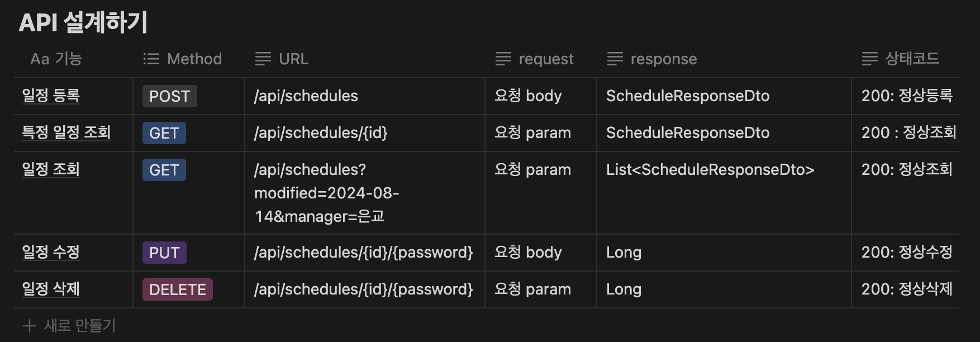Click the GET tag in 일정 조회 row
Screen dimensions: 980x342
click(164, 170)
